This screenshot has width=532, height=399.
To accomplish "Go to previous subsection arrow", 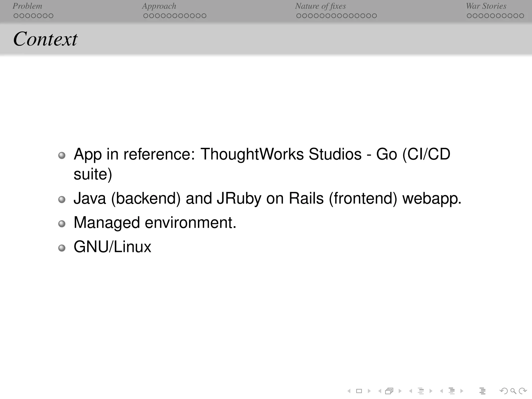I will 410,391.
